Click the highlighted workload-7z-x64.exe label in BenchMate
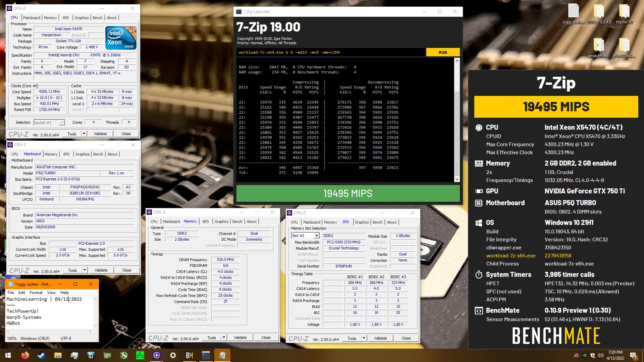This screenshot has width=644, height=362. (x=511, y=256)
